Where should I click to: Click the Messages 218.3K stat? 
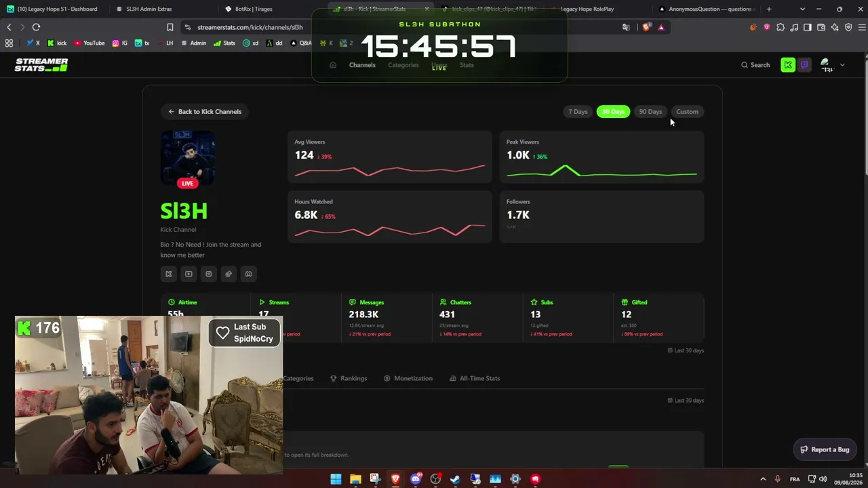coord(387,318)
